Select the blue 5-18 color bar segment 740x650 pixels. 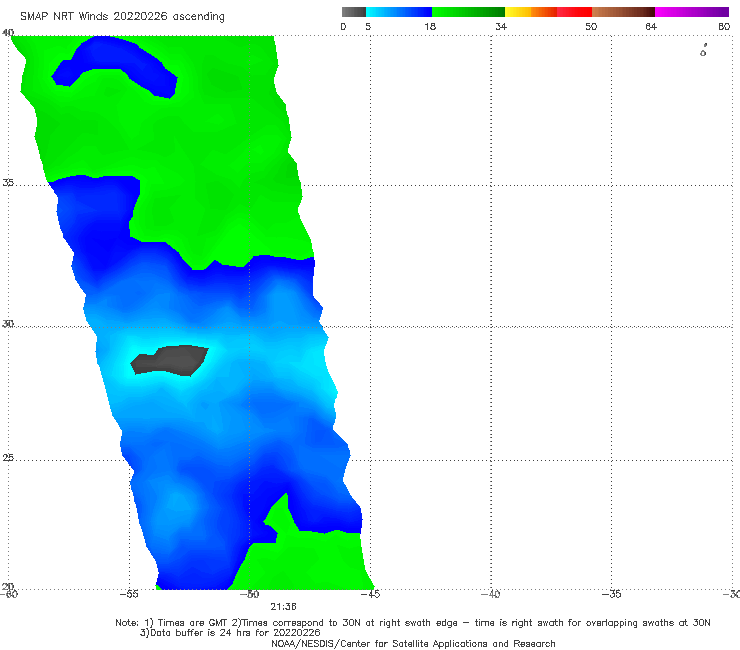[x=399, y=12]
